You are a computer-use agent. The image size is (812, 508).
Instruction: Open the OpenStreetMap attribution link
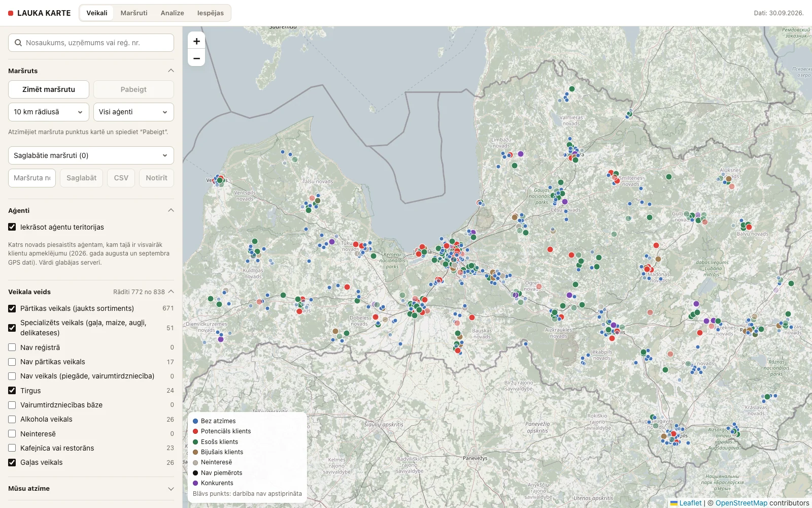tap(741, 503)
